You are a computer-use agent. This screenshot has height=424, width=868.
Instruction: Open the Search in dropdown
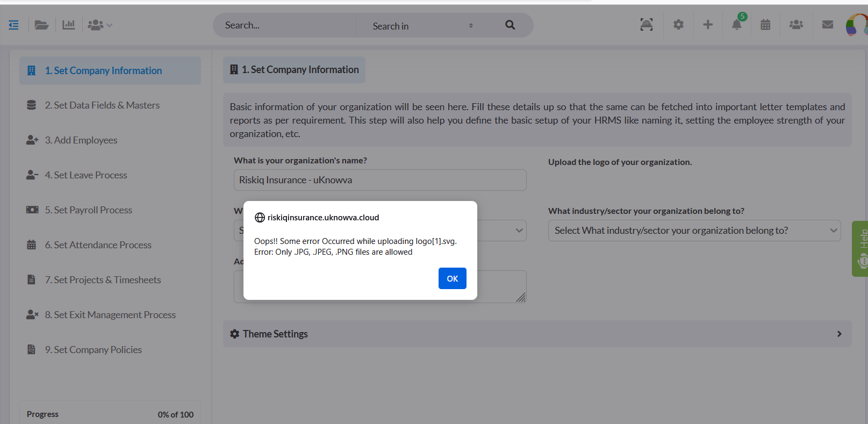coord(423,26)
